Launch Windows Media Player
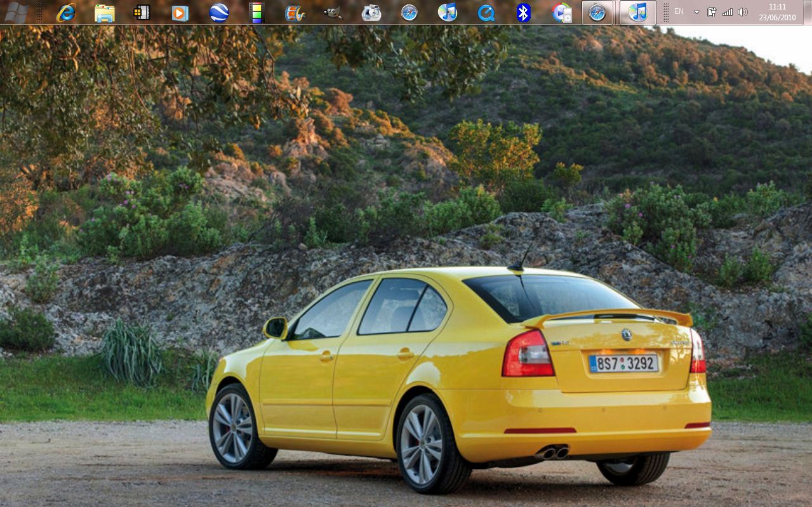 coord(180,12)
